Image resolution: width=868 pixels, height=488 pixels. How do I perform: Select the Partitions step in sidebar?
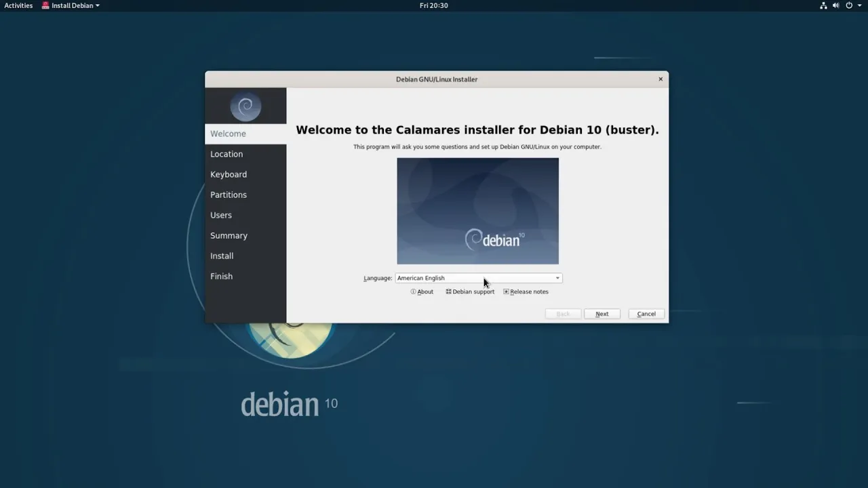point(245,195)
